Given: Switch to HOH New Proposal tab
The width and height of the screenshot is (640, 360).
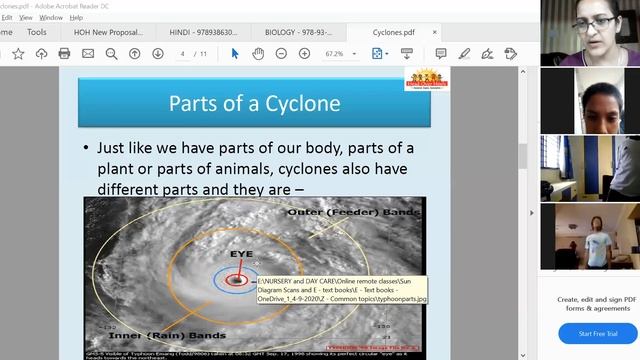Looking at the screenshot, I should click(x=108, y=32).
